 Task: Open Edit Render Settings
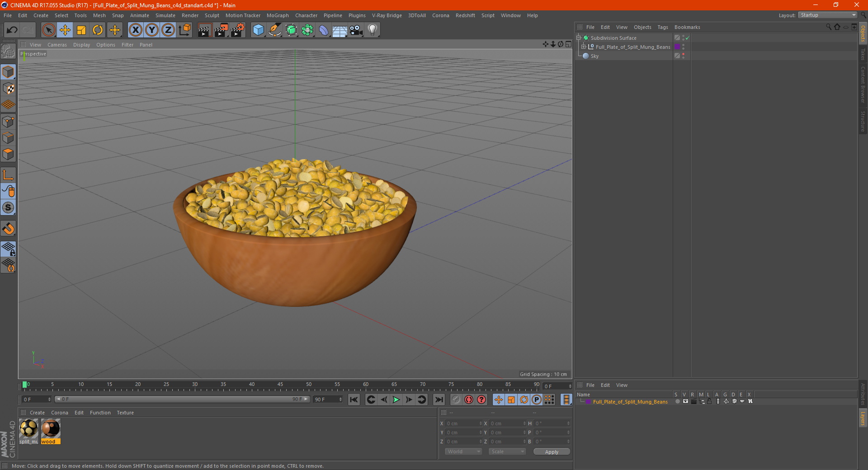tap(238, 30)
